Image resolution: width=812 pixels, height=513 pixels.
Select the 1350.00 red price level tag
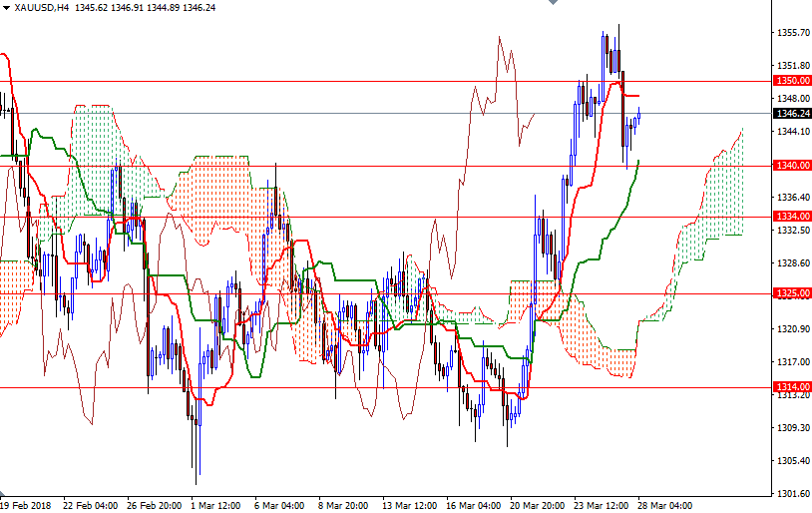(x=792, y=80)
